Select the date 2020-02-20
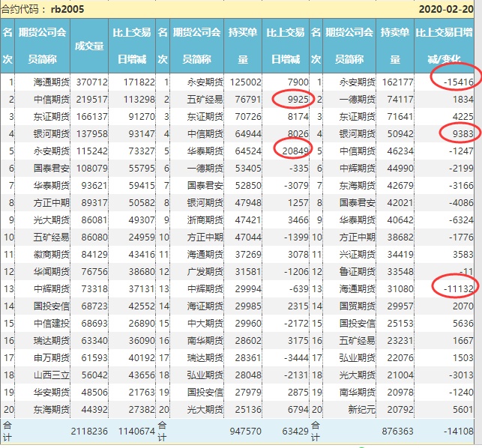 [446, 9]
